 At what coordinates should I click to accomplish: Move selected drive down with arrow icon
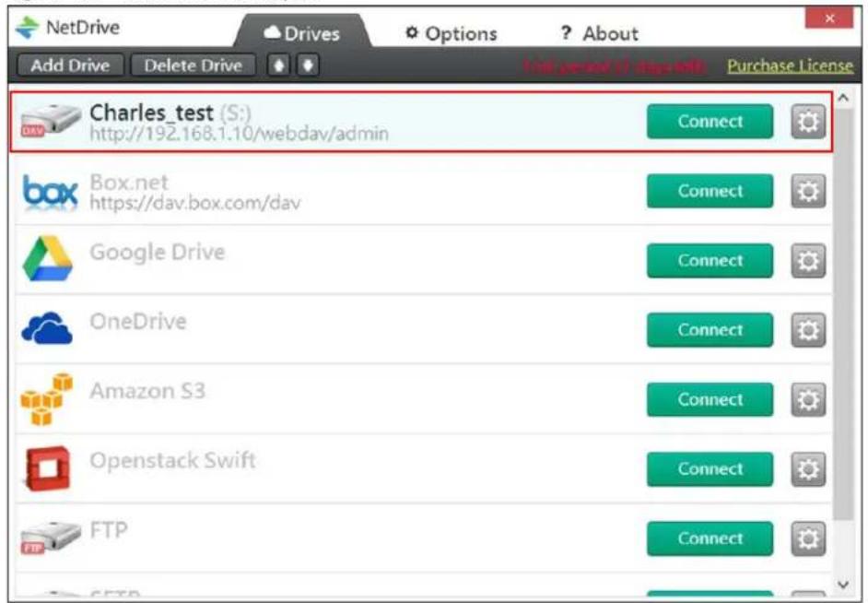308,65
